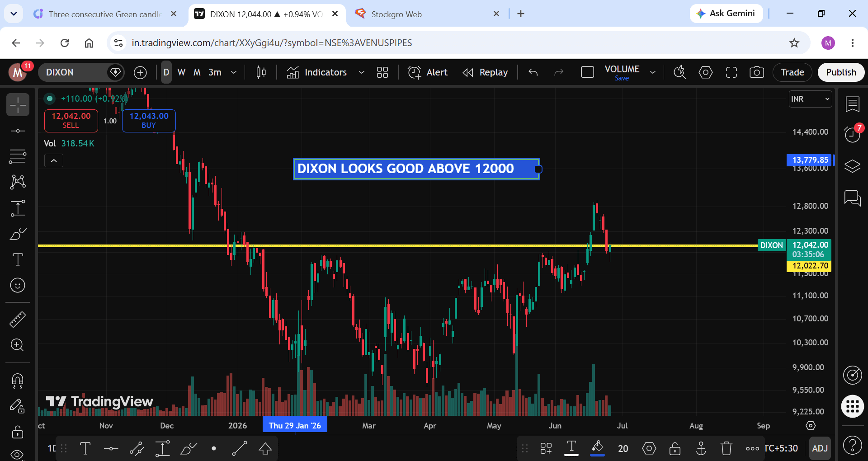Click the 12,043.00 BUY button

tap(149, 121)
